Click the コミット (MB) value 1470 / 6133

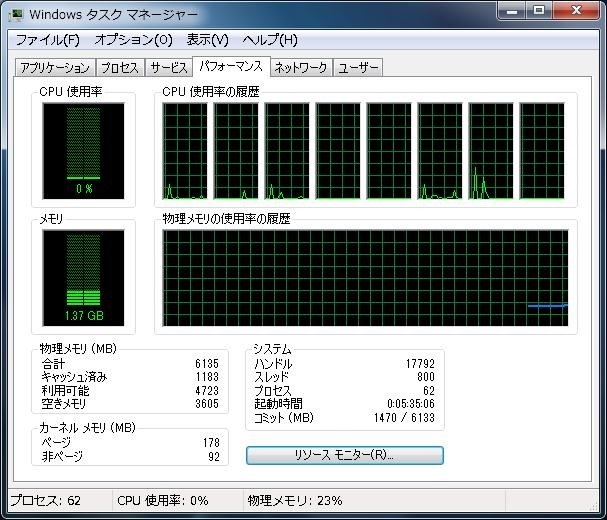pos(405,418)
